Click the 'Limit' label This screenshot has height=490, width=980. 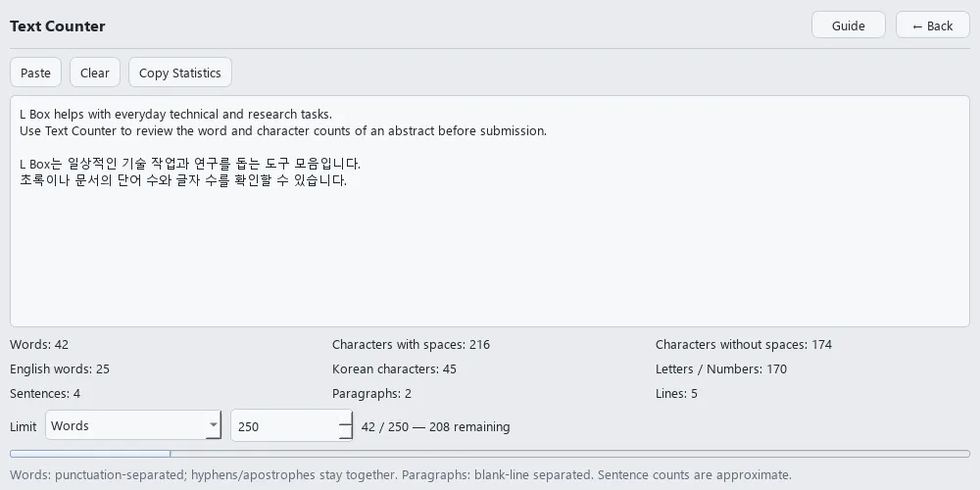pos(24,427)
